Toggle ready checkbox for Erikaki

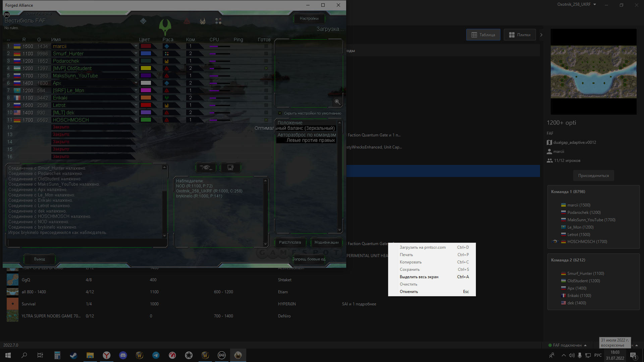pyautogui.click(x=266, y=98)
